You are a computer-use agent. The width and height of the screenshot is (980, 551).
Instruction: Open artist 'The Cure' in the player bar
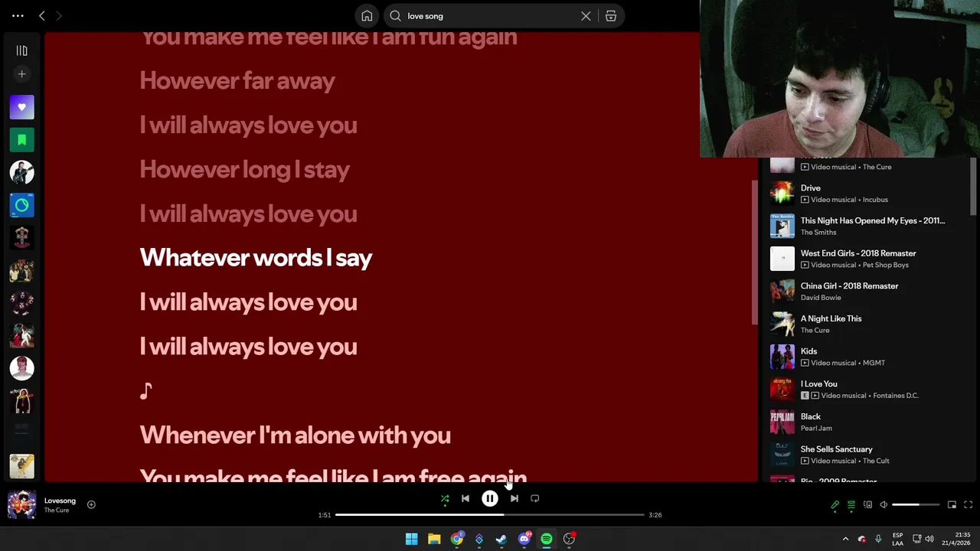(x=57, y=510)
